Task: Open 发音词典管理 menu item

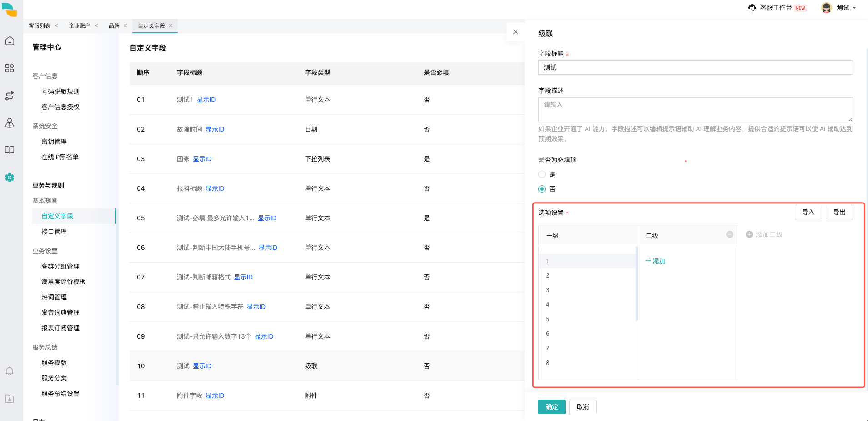Action: point(60,313)
